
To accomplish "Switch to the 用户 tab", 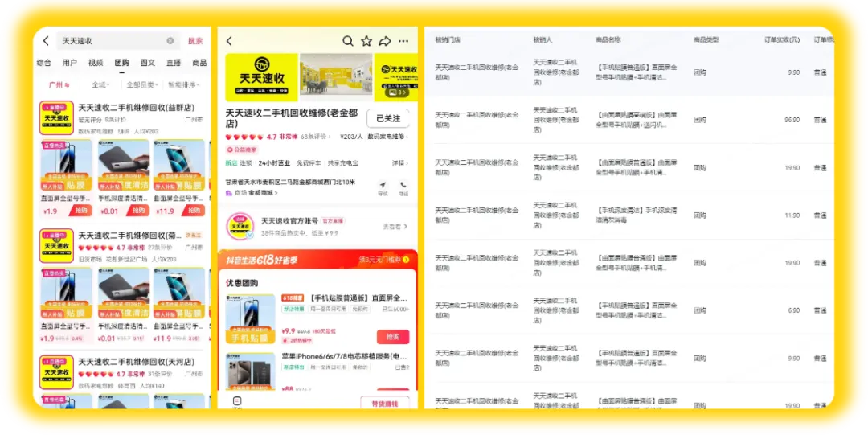I will (x=70, y=63).
